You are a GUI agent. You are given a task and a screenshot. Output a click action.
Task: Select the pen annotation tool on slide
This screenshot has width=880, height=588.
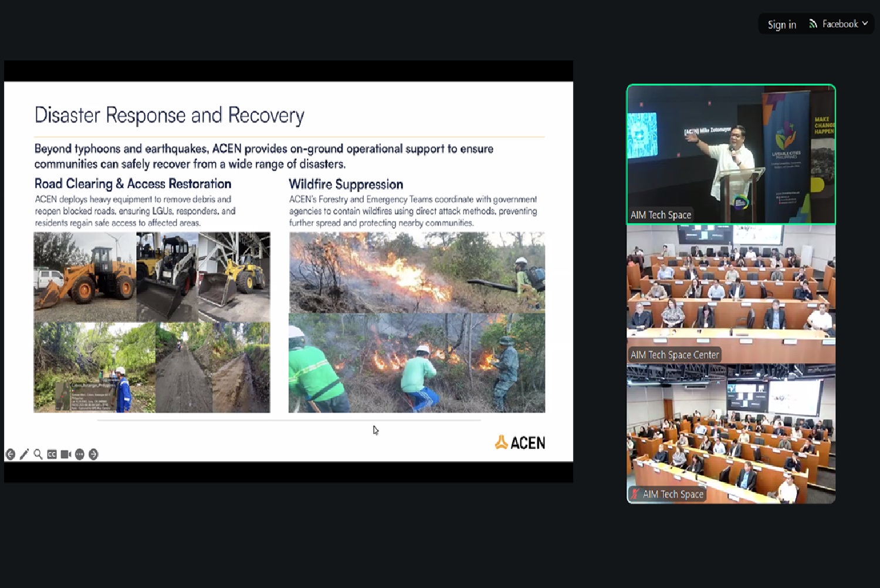point(24,454)
